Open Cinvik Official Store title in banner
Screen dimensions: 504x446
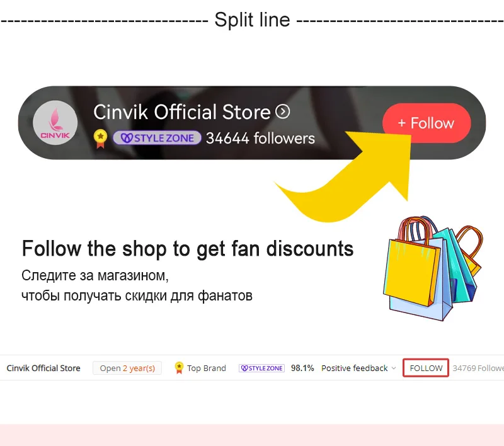(182, 112)
